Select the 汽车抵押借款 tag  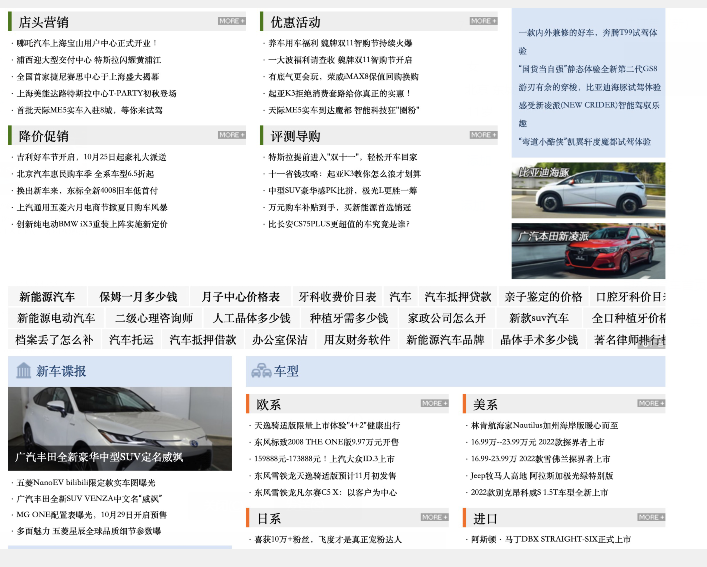click(203, 339)
